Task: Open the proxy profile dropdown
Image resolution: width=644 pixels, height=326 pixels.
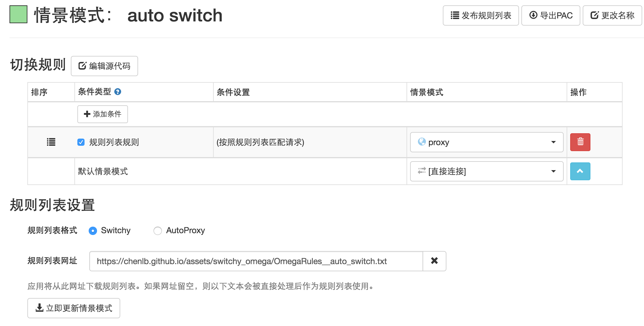Action: point(487,142)
